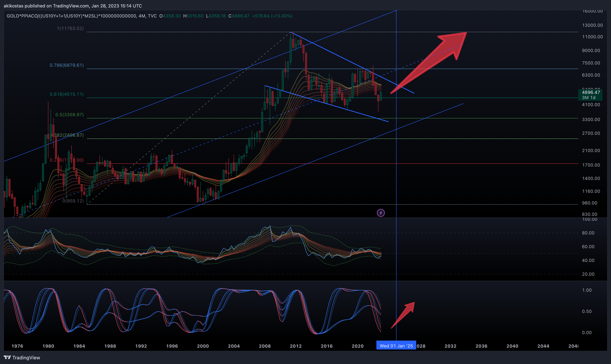The image size is (611, 364).
Task: Click the 2040 label on time axis
Action: coord(512,346)
